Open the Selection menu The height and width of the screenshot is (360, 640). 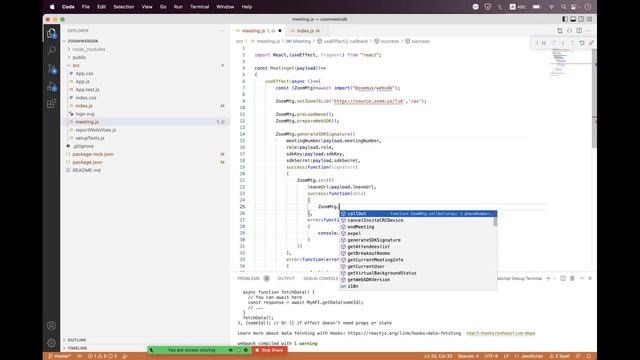(124, 7)
